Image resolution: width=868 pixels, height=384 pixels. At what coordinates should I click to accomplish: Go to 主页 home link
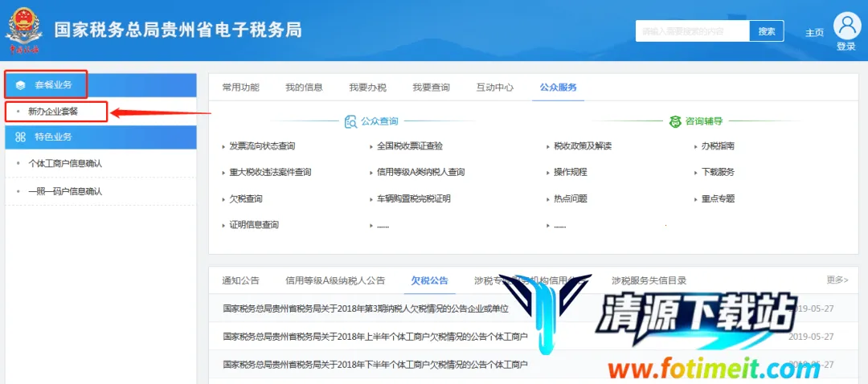click(x=814, y=33)
